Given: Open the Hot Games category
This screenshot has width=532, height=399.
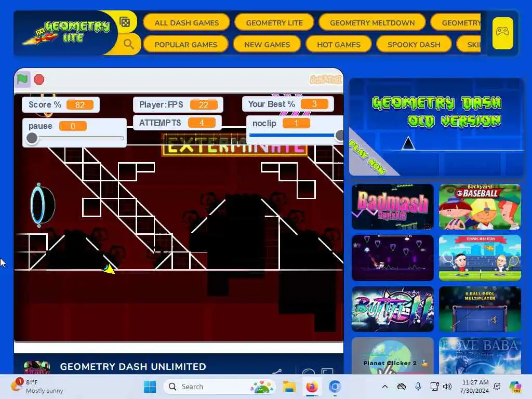Looking at the screenshot, I should (339, 45).
